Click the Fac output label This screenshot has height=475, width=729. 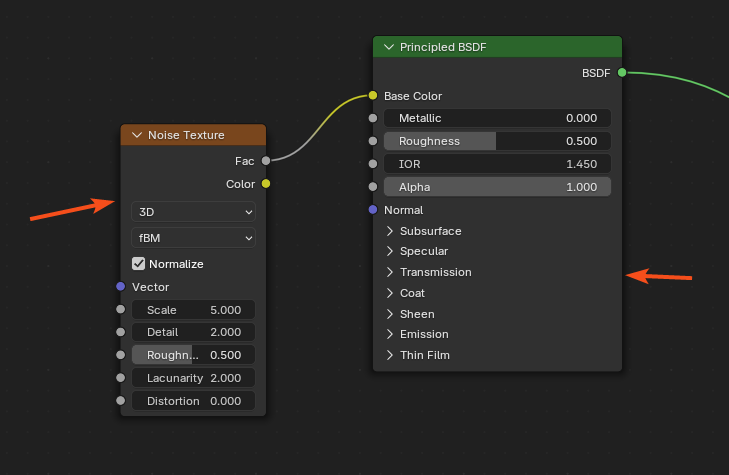pyautogui.click(x=245, y=161)
